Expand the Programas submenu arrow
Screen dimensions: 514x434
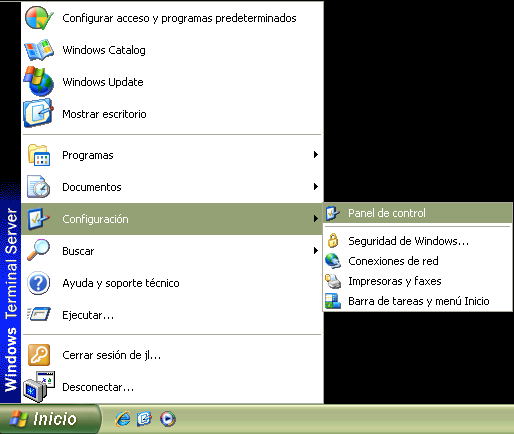click(315, 155)
